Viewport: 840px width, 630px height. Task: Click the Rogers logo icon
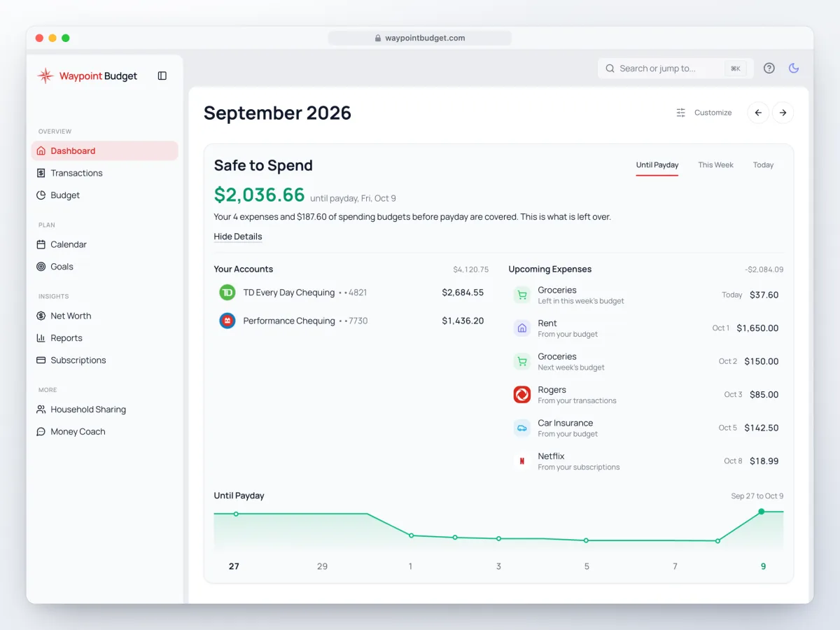522,395
